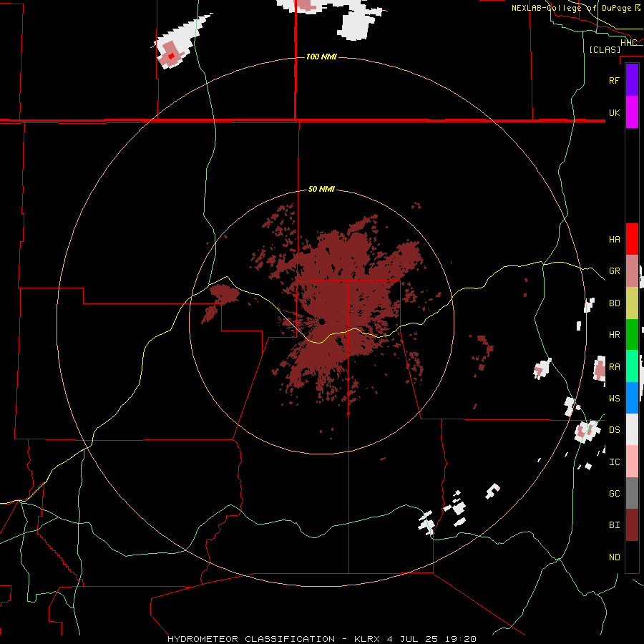Click the "HA" legend label
Screen dimensions: 644x644
614,239
